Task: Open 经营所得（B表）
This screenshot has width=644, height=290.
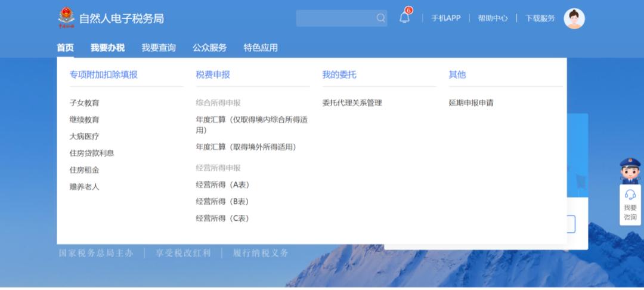Action: point(224,202)
